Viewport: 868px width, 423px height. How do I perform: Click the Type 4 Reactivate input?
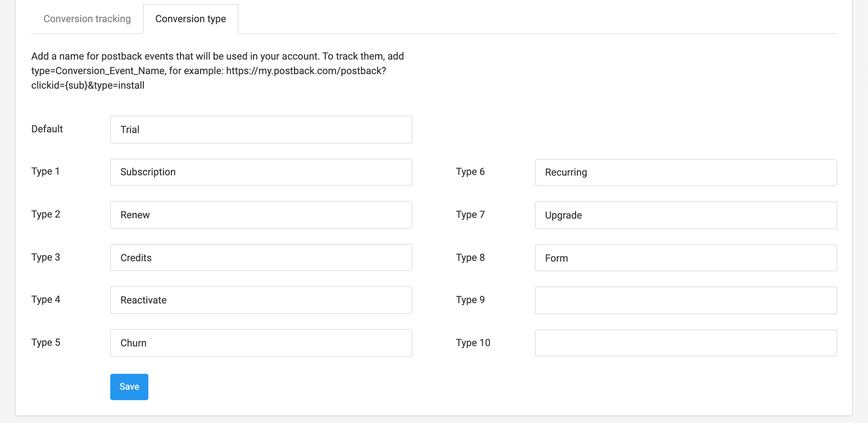(x=261, y=300)
